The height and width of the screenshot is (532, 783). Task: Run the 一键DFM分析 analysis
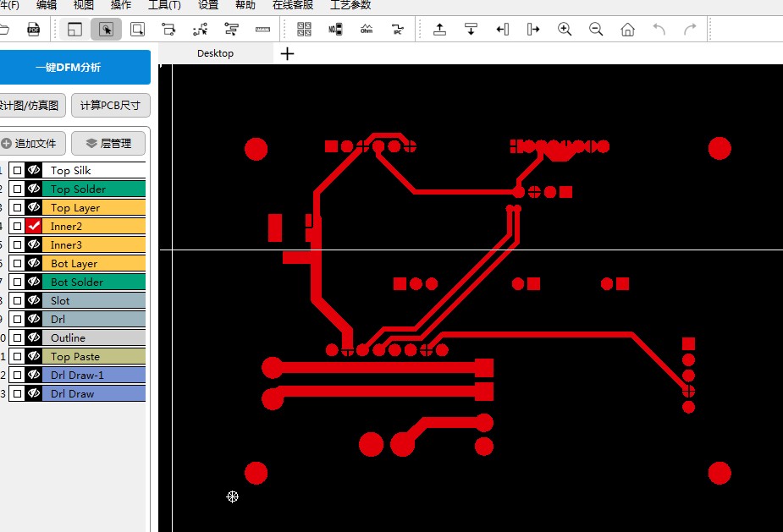tap(69, 67)
